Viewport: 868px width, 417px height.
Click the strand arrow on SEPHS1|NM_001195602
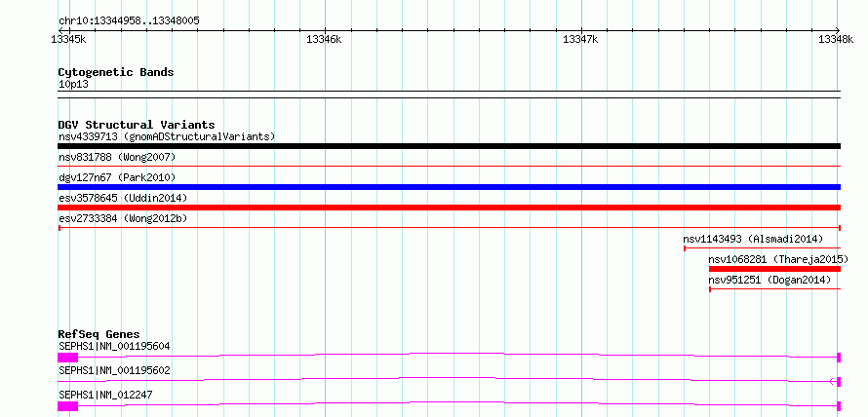coord(833,381)
